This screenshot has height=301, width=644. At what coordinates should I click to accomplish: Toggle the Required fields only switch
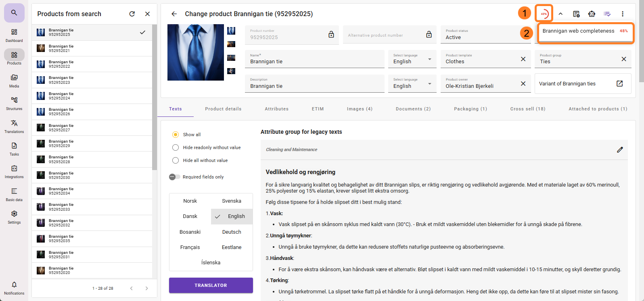[174, 177]
